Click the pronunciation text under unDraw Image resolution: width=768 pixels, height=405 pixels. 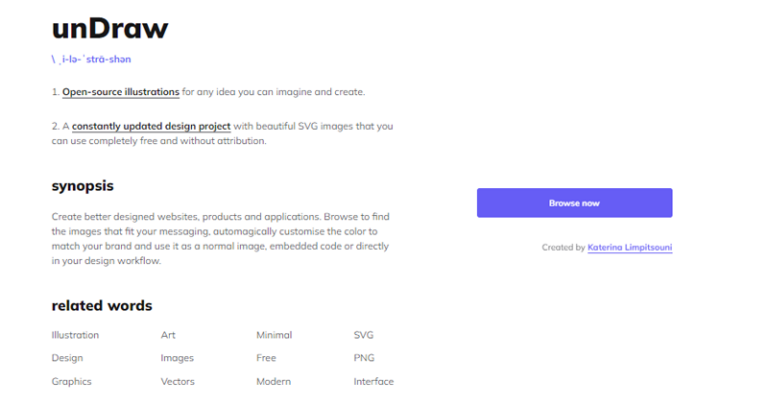click(x=91, y=59)
